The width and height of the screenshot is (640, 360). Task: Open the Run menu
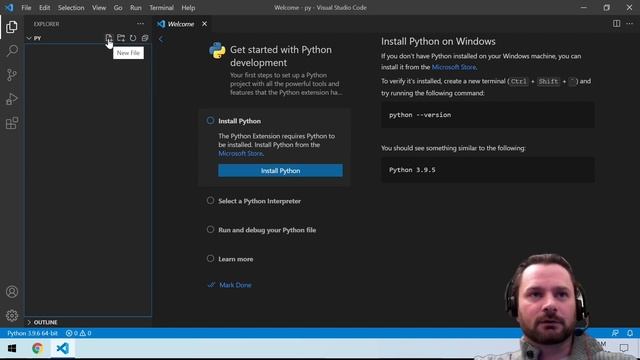pos(136,8)
